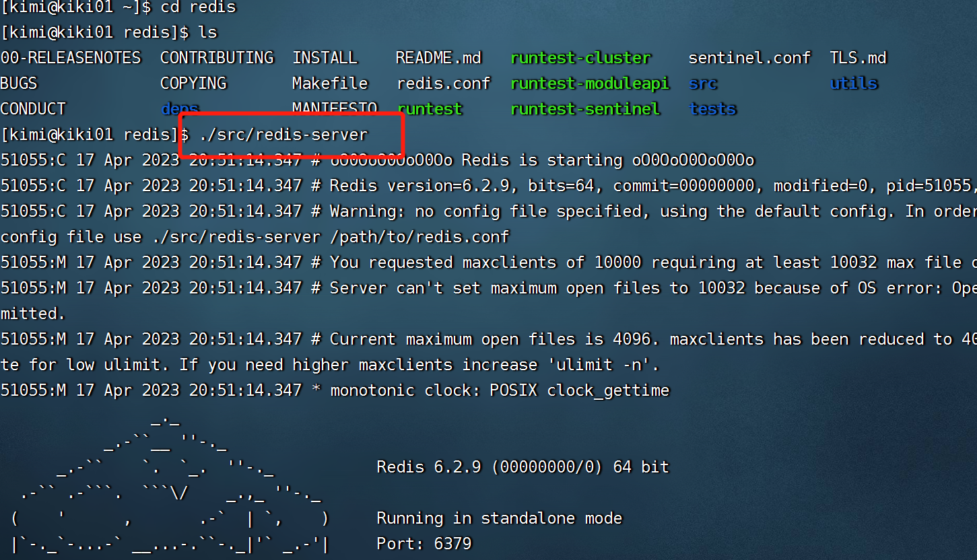This screenshot has height=560, width=977.
Task: Click 'monotonic clock: POSIX clock_gettime' text
Action: [x=500, y=390]
